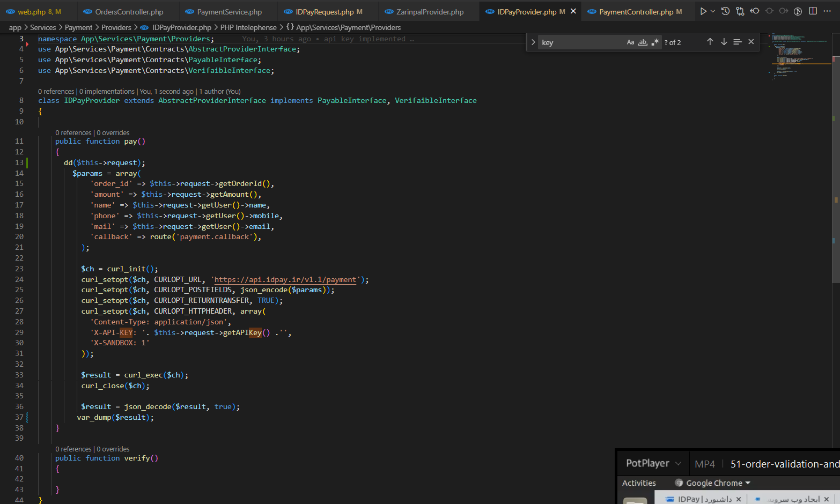Toggle Find in Selection icon
The image size is (840, 504).
(x=738, y=42)
